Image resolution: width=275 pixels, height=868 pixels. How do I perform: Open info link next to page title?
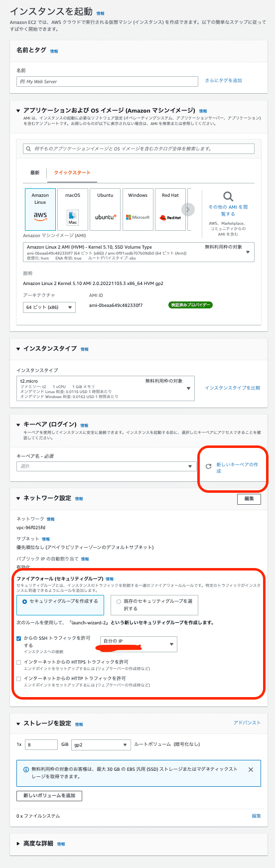click(101, 13)
